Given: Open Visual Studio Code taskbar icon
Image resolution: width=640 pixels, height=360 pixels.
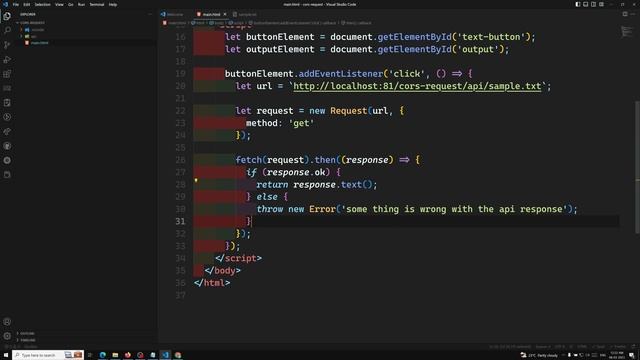Looking at the screenshot, I should (165, 355).
